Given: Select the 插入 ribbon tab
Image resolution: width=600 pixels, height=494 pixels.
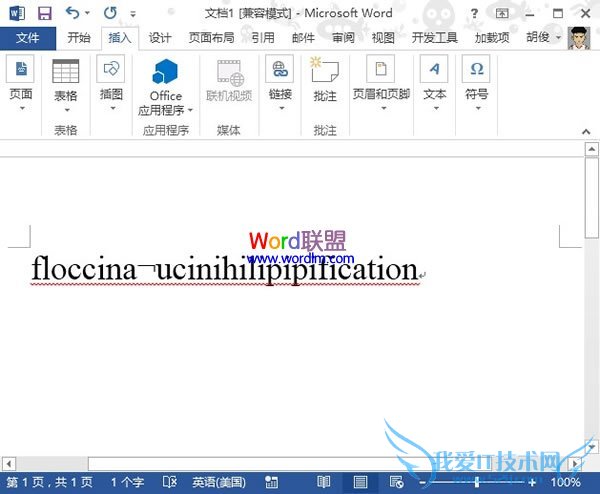Looking at the screenshot, I should (120, 38).
